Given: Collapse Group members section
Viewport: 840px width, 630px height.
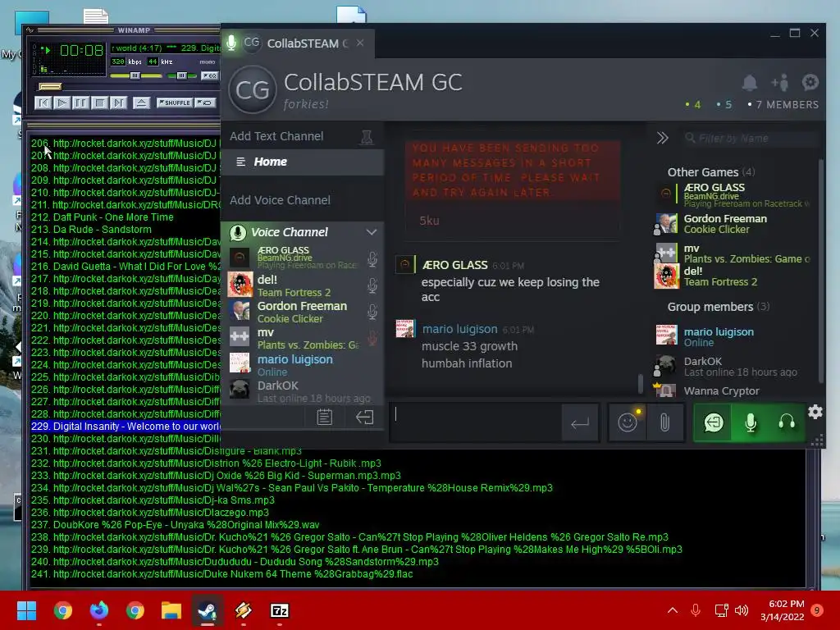Looking at the screenshot, I should pos(718,307).
